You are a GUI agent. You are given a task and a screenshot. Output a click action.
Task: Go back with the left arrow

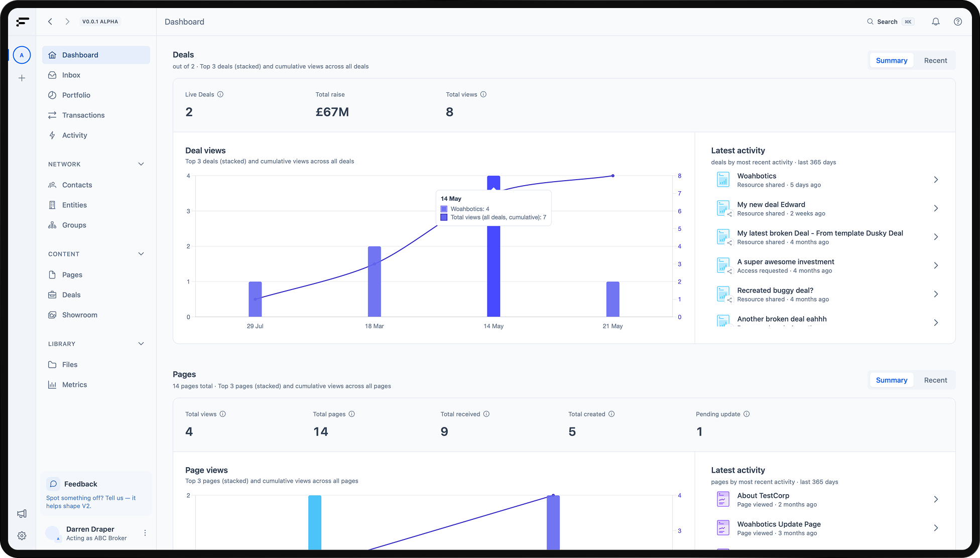[x=50, y=22]
